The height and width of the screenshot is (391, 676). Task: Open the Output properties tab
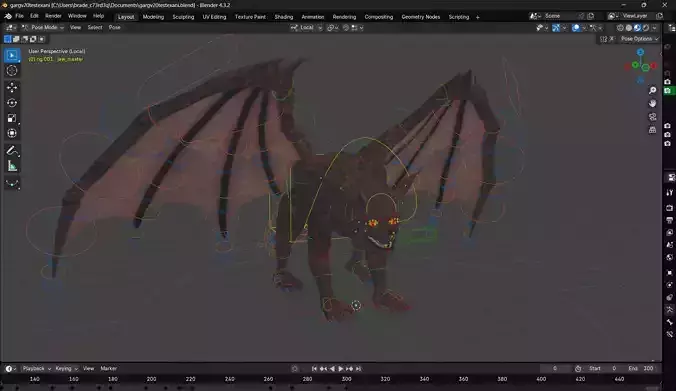click(x=670, y=220)
